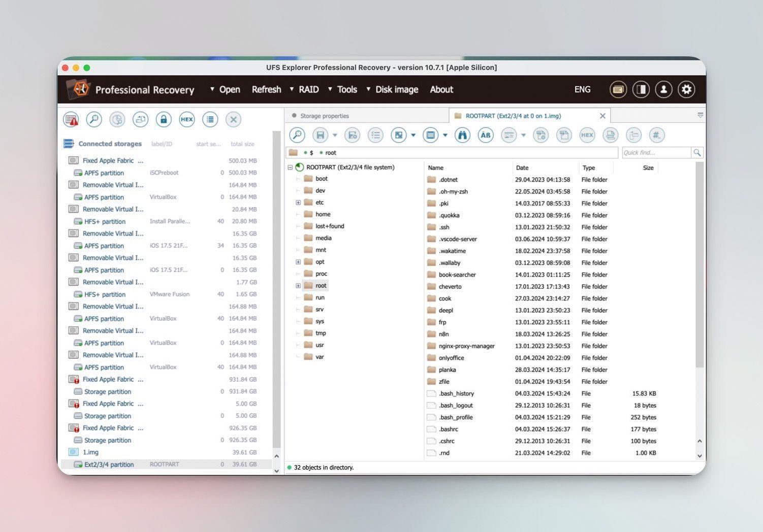
Task: Click the AB rename/case icon
Action: (x=486, y=135)
